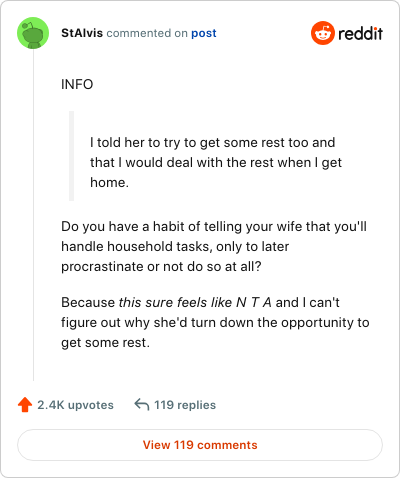
Task: Click the grey comment thread line under avatar
Action: (x=33, y=215)
